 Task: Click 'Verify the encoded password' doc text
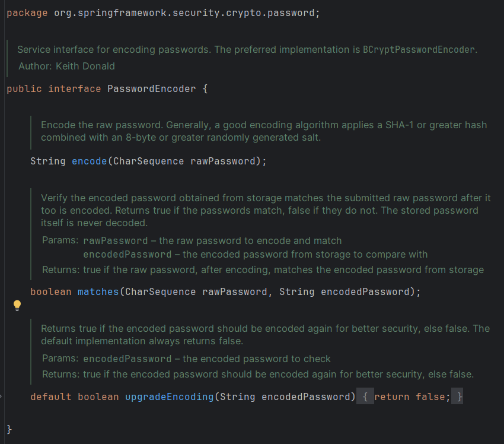(x=109, y=198)
